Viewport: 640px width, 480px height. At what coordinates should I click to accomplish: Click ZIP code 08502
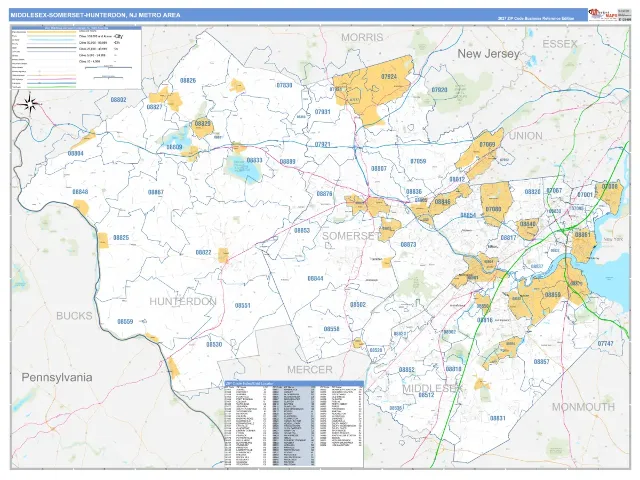tap(358, 305)
